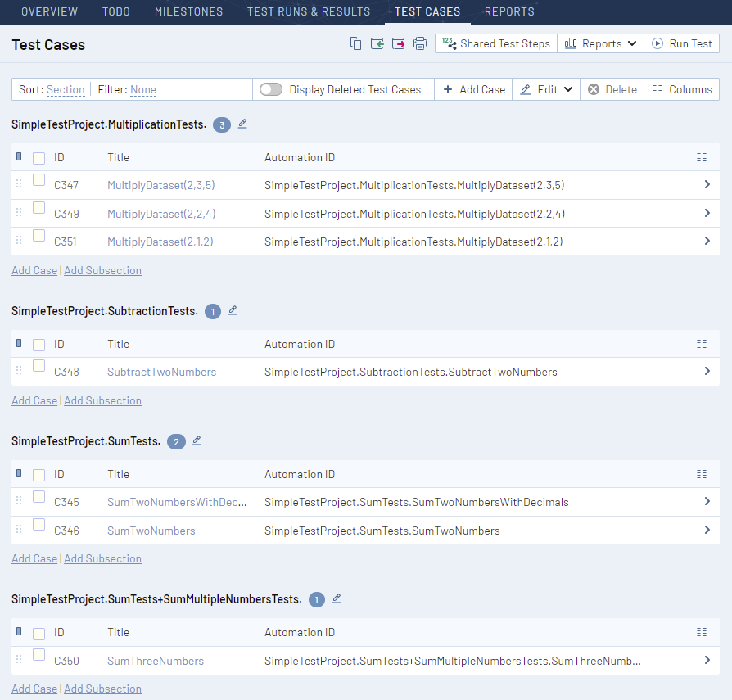The width and height of the screenshot is (732, 700).
Task: Click the SubtractionTests case count badge
Action: (x=213, y=312)
